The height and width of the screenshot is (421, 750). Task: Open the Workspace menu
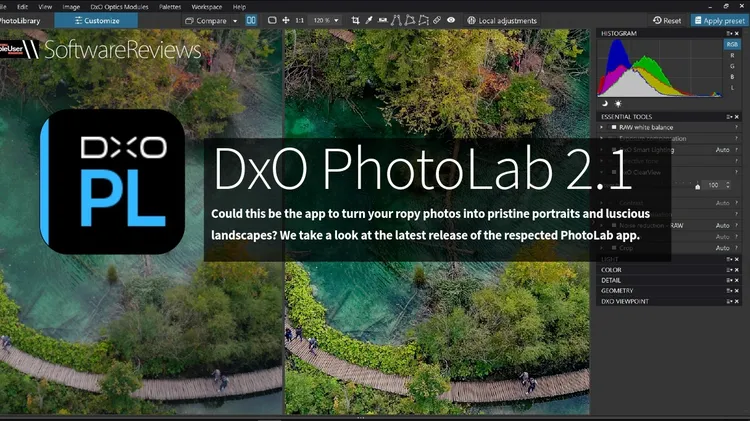pyautogui.click(x=207, y=7)
